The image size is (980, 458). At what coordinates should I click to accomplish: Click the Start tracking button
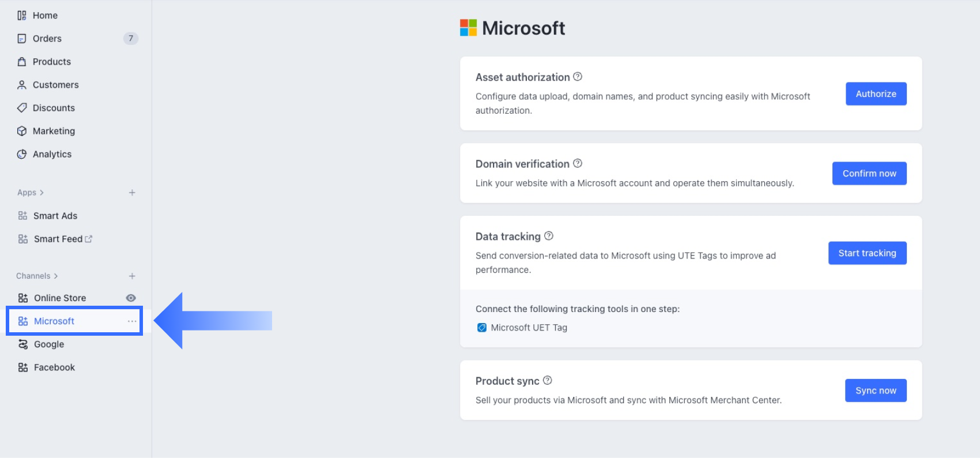click(x=867, y=253)
